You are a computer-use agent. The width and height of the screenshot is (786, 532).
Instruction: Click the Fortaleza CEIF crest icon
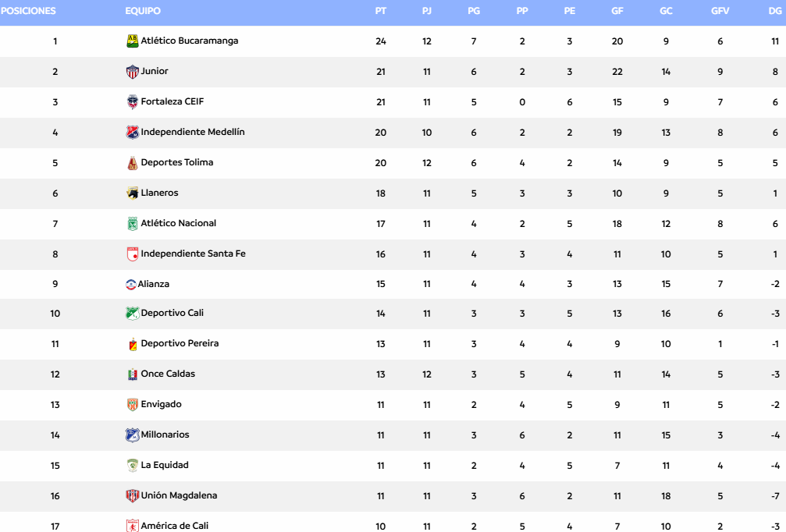pyautogui.click(x=133, y=102)
